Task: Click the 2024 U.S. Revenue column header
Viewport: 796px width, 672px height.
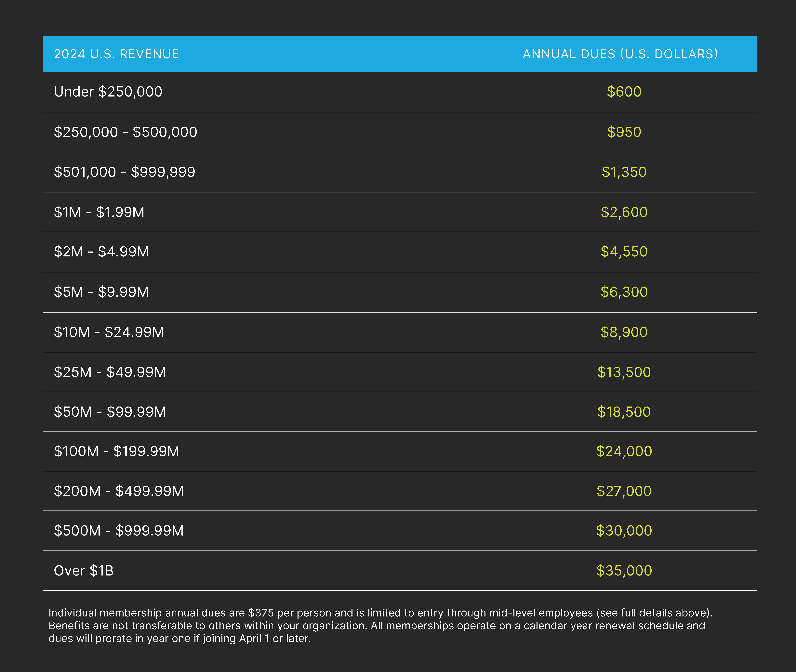Action: pos(116,54)
